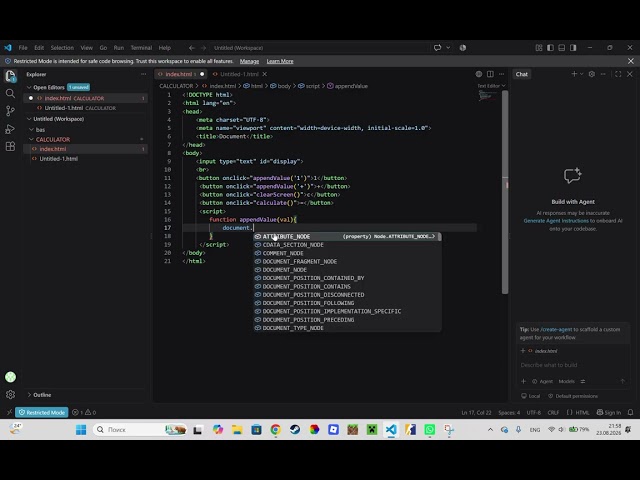Open the Extensions view
The width and height of the screenshot is (640, 480).
[10, 146]
